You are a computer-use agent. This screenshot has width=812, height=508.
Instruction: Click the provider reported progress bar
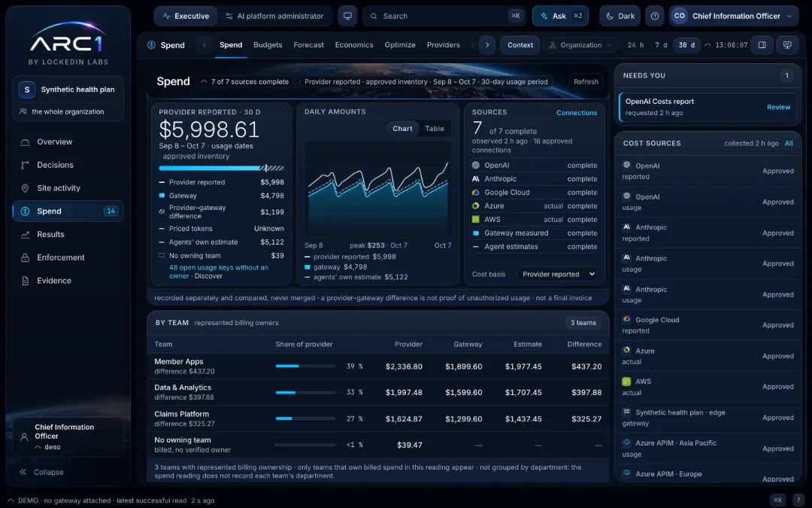click(221, 169)
